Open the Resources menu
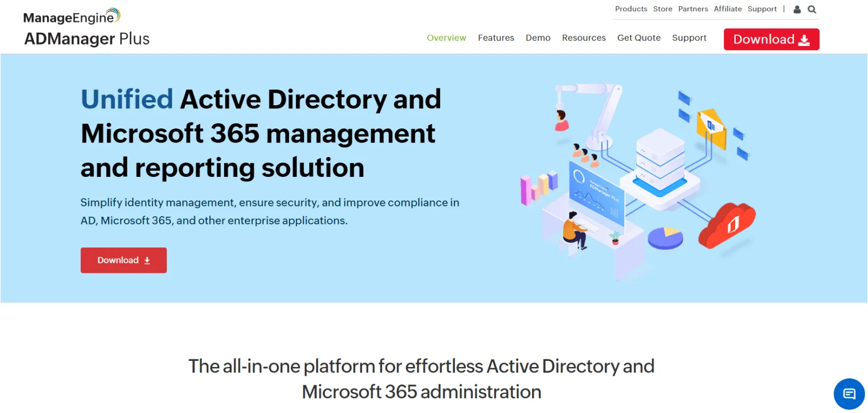 [584, 38]
